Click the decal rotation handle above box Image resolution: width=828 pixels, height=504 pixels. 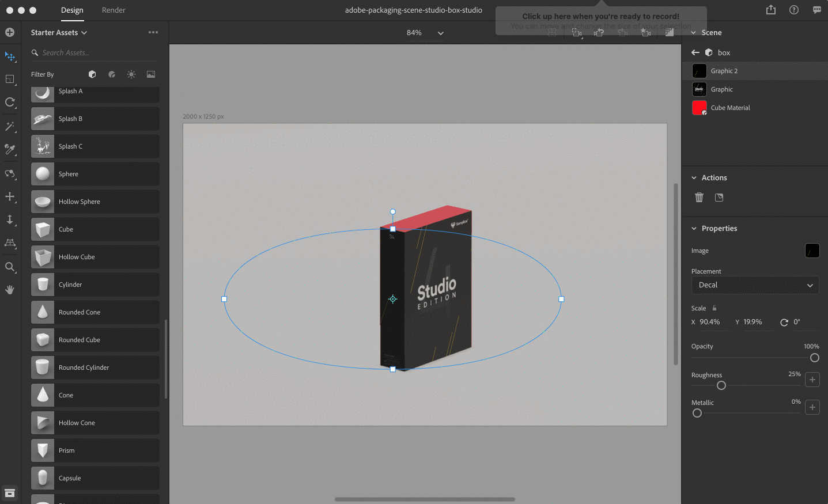point(393,212)
